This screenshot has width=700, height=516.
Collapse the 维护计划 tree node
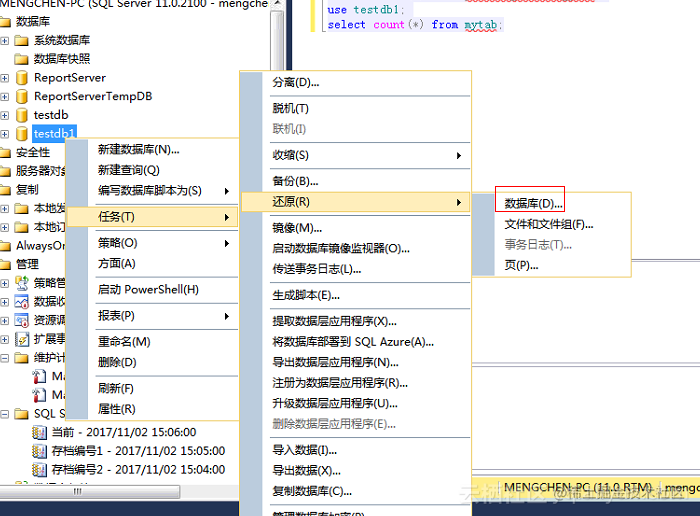click(x=4, y=358)
